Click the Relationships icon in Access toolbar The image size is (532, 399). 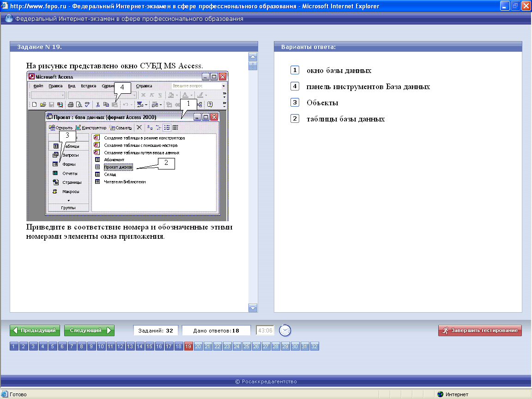tap(199, 104)
